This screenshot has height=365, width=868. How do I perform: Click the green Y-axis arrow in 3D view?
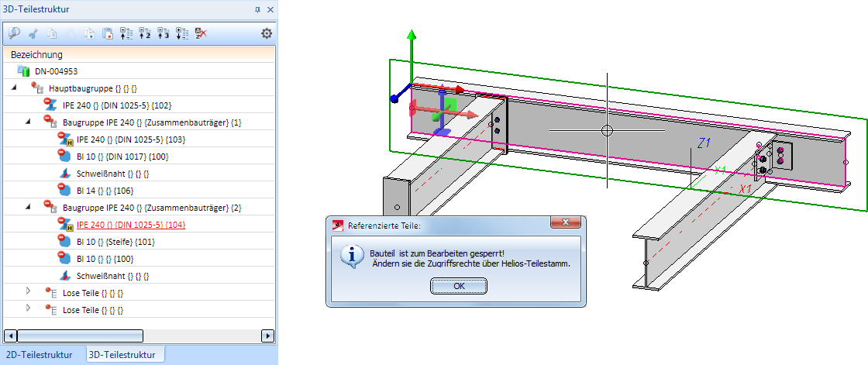click(x=411, y=58)
